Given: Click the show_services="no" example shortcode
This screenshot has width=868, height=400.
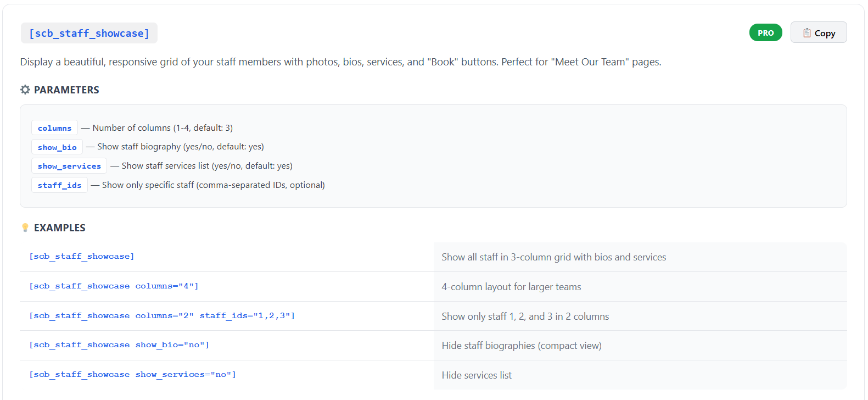Looking at the screenshot, I should tap(132, 375).
